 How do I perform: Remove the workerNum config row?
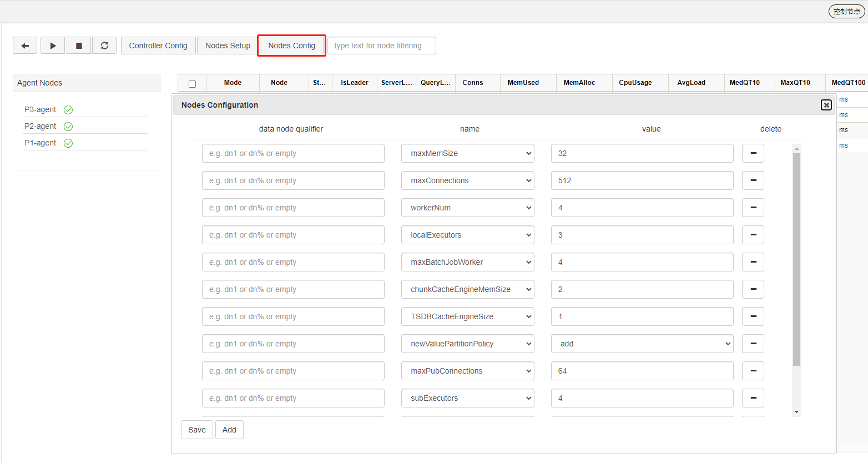pos(753,208)
